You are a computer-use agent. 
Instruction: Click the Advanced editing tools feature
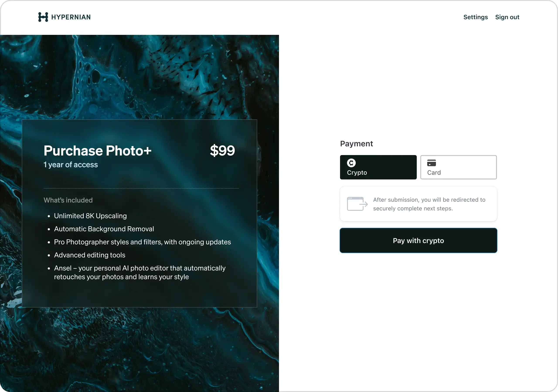89,255
